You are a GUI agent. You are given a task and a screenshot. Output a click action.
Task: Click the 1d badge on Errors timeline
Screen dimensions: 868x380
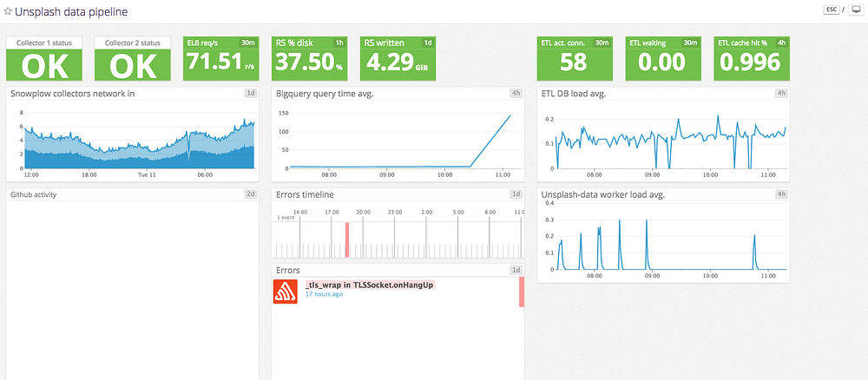tap(516, 194)
